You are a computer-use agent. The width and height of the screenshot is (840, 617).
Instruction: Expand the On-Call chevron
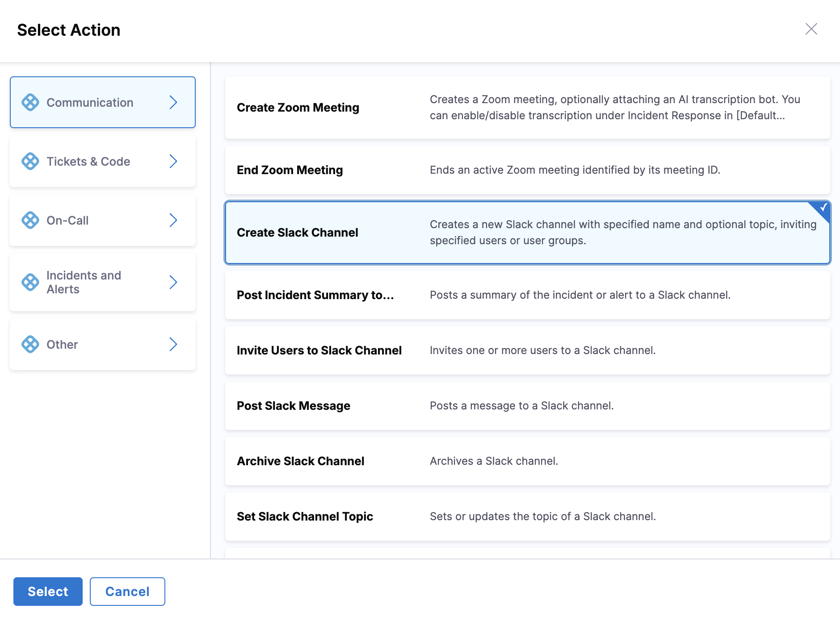tap(173, 220)
